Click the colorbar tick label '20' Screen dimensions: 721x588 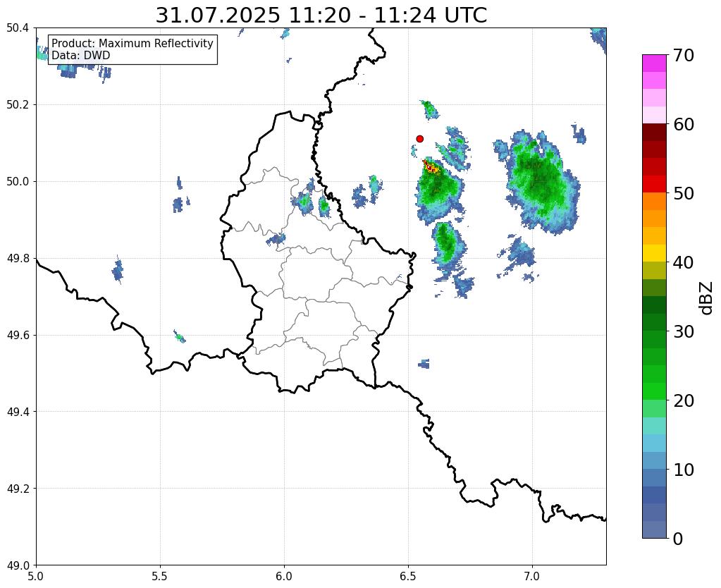click(684, 400)
